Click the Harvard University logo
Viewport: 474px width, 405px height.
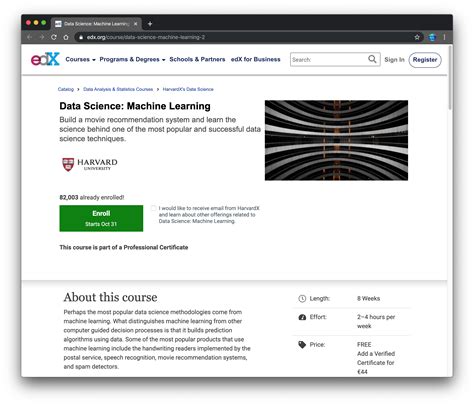click(90, 164)
